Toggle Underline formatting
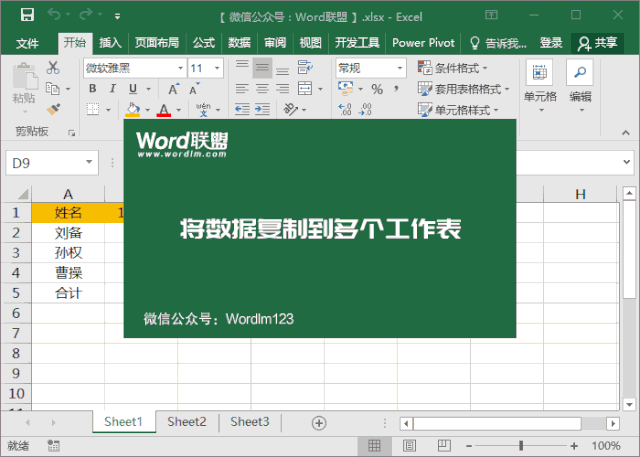 133,89
